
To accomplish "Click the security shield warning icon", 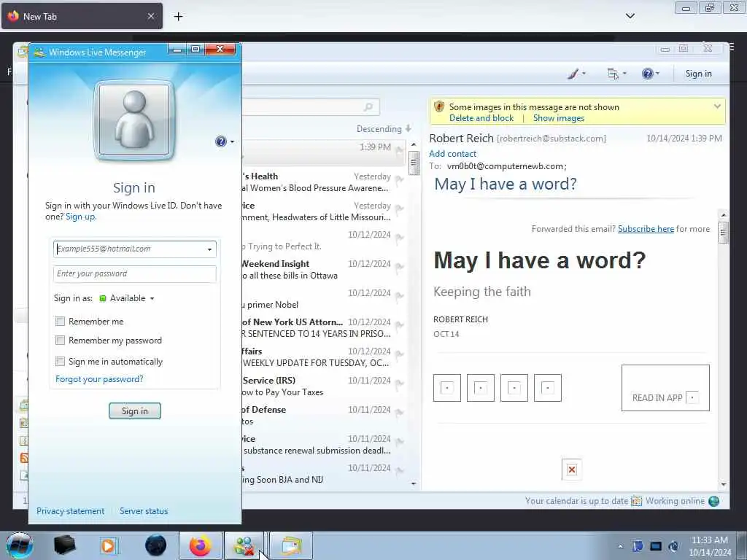I will [x=439, y=106].
